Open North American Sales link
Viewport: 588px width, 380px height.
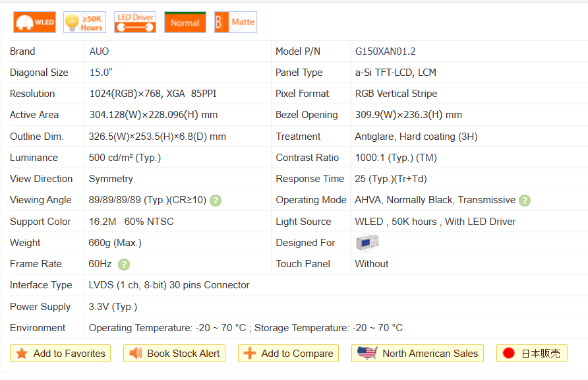click(x=418, y=354)
